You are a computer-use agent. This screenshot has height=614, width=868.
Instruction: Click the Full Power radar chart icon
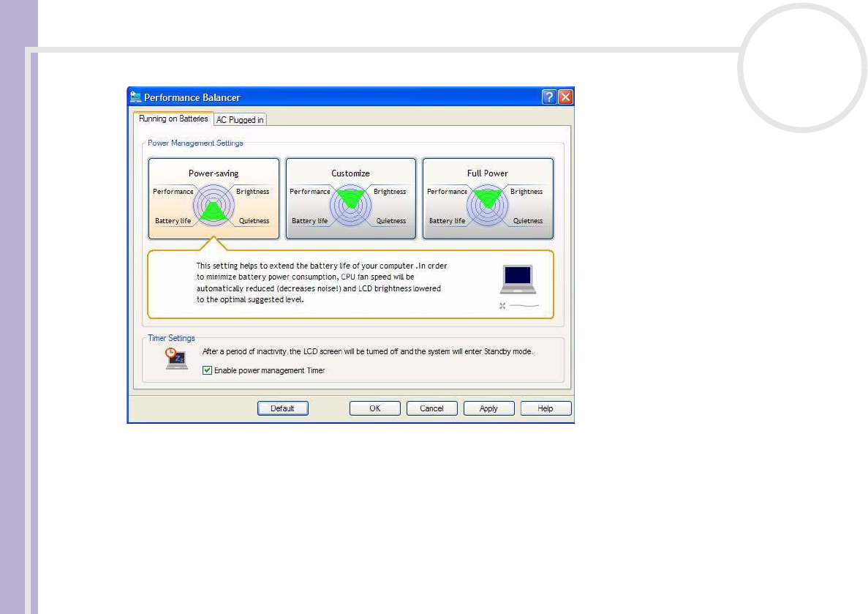(488, 206)
